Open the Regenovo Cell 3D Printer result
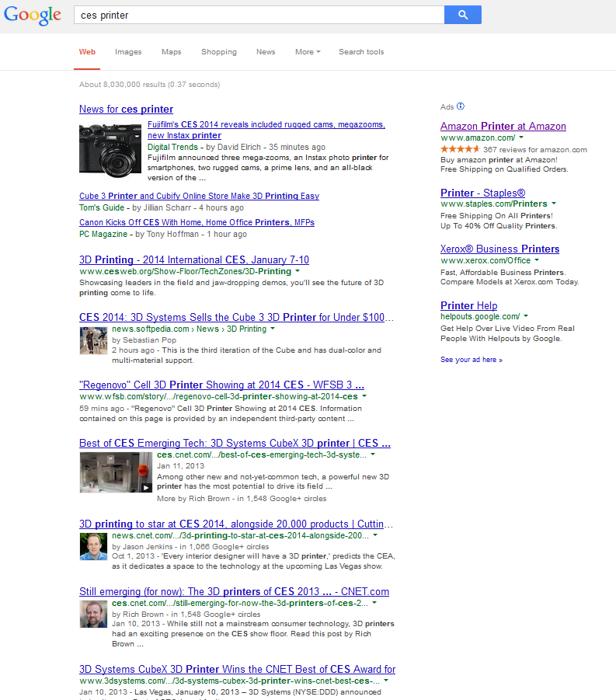 point(222,385)
